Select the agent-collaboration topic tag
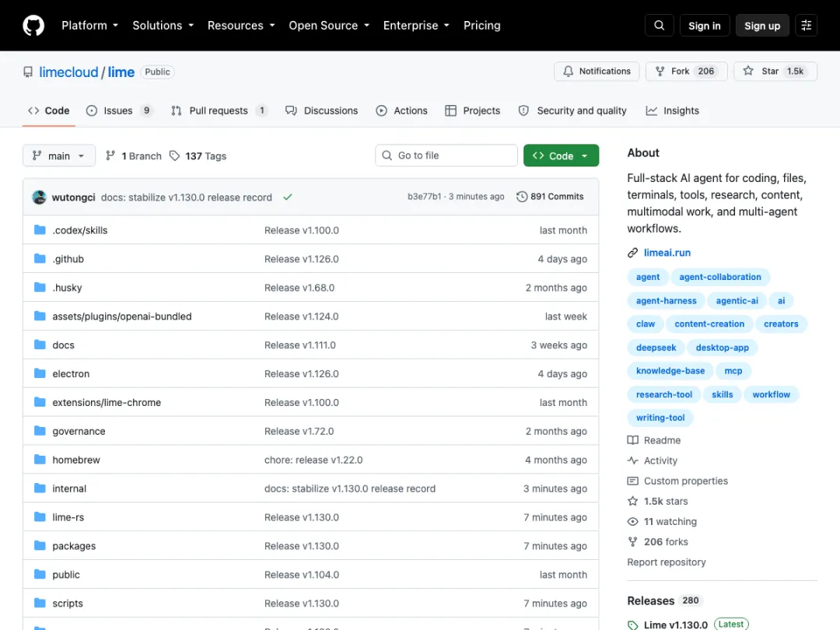The image size is (840, 630). point(720,277)
